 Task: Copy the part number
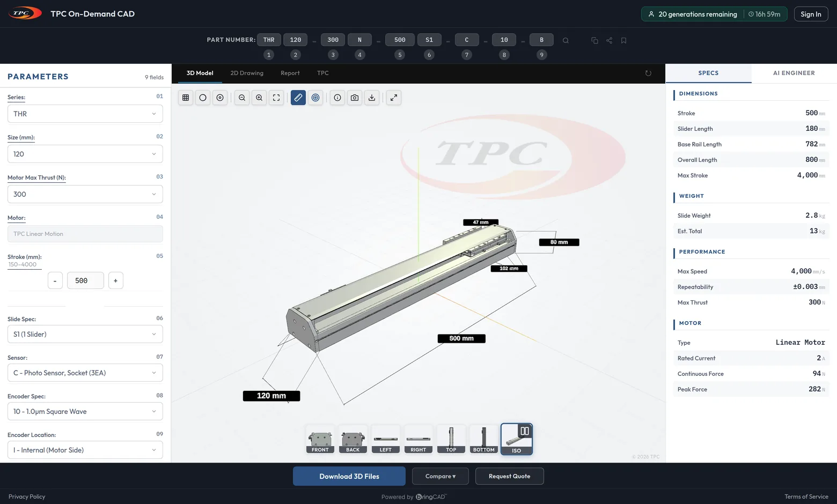(x=594, y=40)
